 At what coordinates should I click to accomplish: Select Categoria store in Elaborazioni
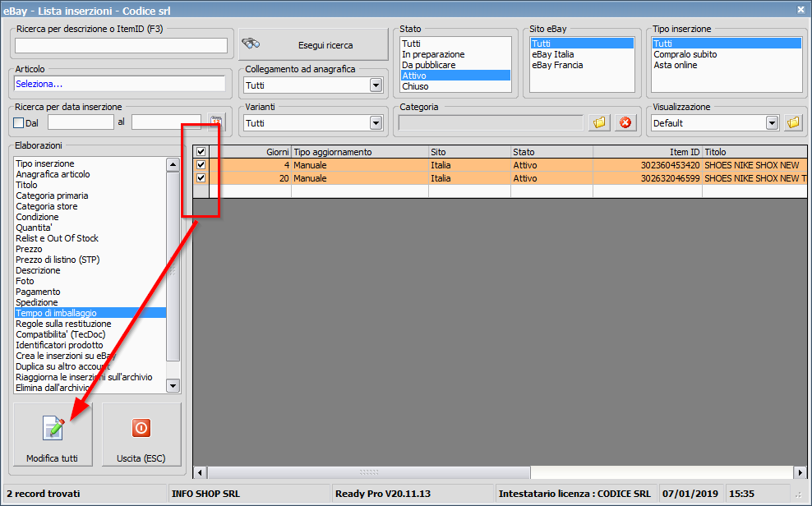(x=90, y=206)
